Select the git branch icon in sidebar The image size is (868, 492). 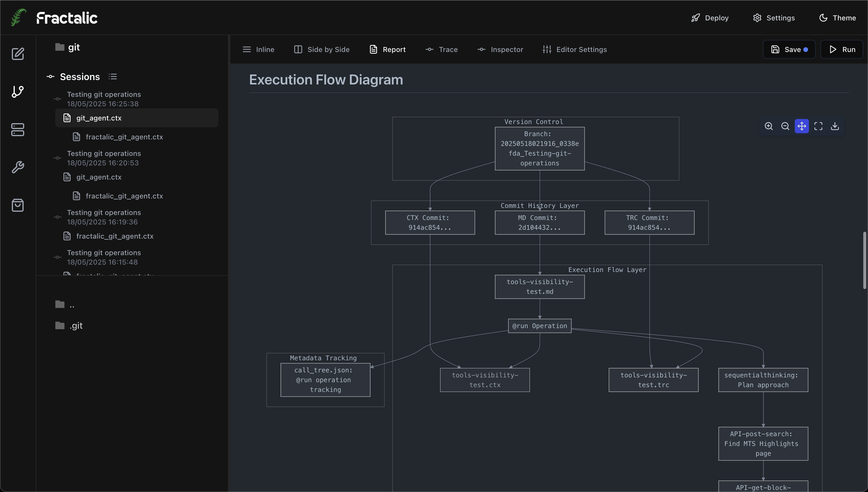(x=17, y=92)
